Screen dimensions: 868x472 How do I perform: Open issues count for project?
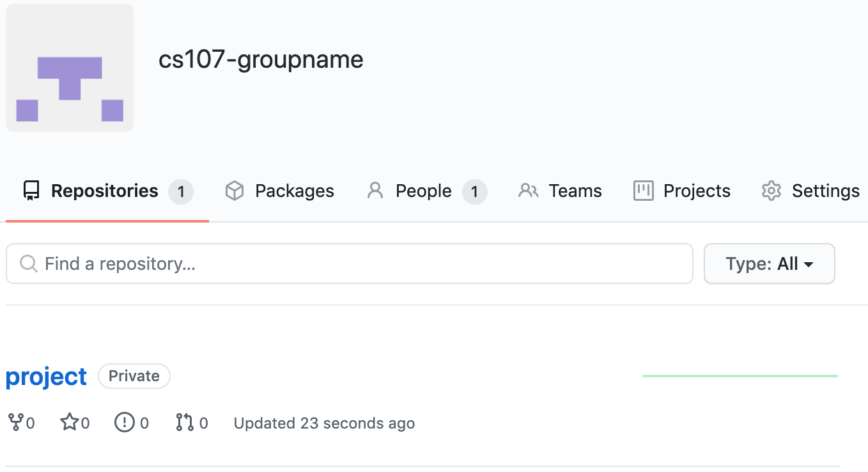coord(132,423)
